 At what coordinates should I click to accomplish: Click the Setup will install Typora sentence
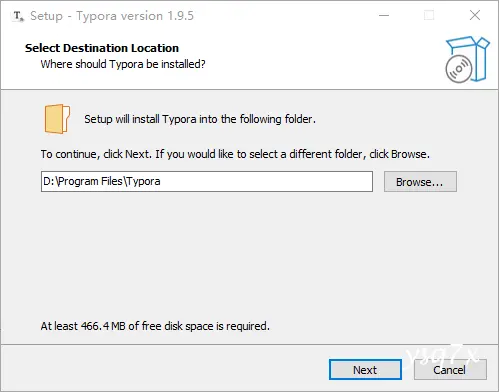pyautogui.click(x=200, y=119)
